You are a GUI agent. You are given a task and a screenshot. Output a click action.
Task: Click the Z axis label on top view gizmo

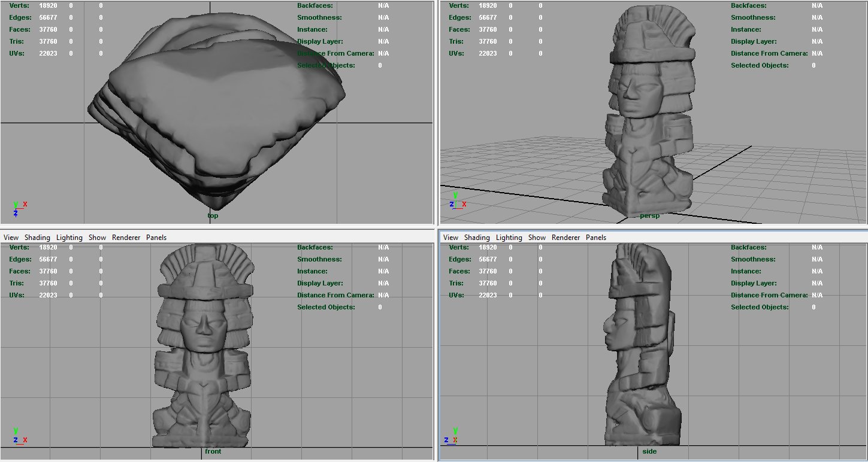click(16, 213)
